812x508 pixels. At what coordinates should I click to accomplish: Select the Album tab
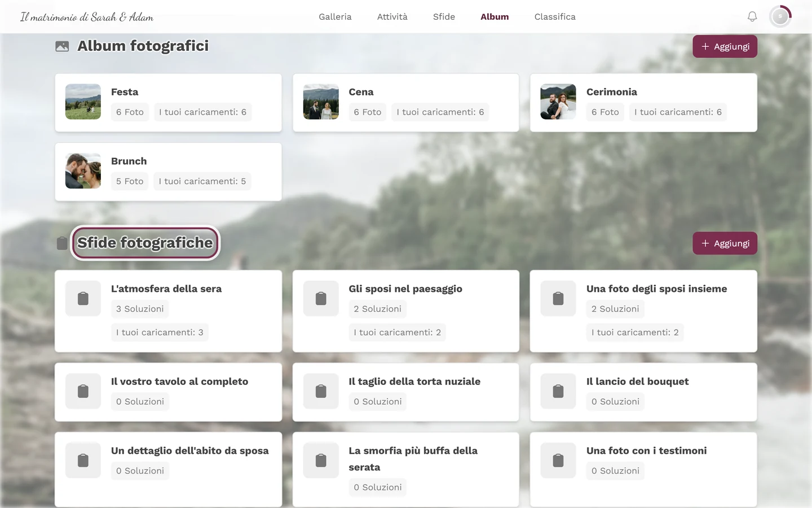pos(495,17)
